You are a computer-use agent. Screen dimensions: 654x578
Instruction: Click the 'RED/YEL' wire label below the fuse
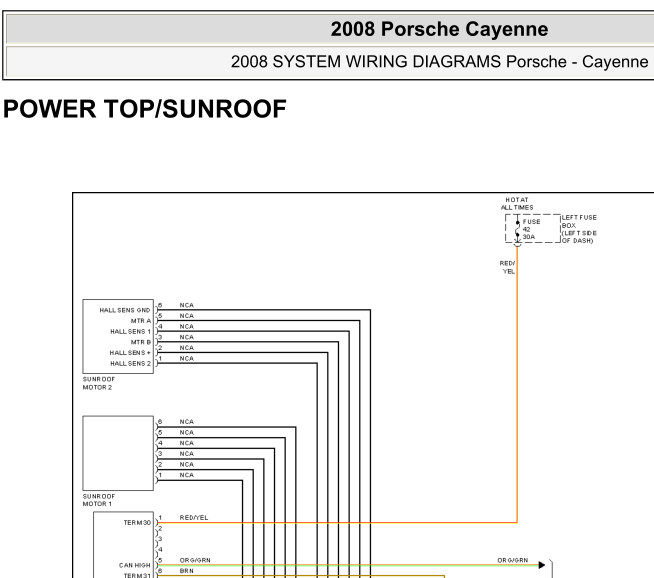[507, 267]
